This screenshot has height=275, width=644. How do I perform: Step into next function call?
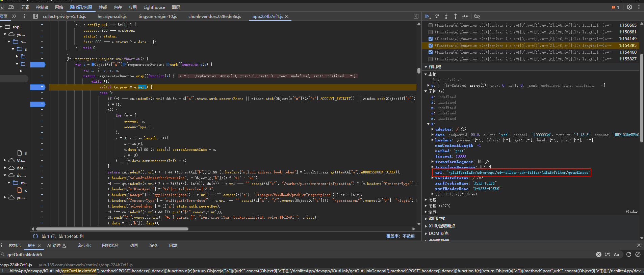point(446,16)
